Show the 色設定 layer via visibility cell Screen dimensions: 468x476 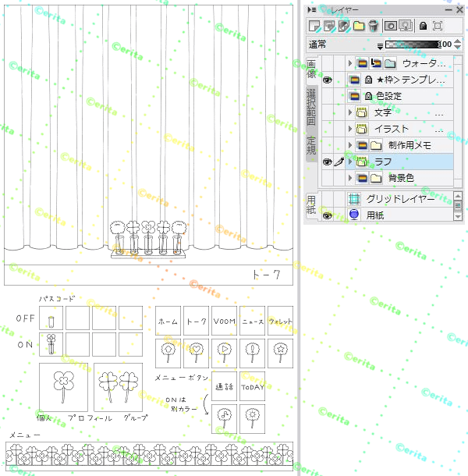tap(327, 96)
